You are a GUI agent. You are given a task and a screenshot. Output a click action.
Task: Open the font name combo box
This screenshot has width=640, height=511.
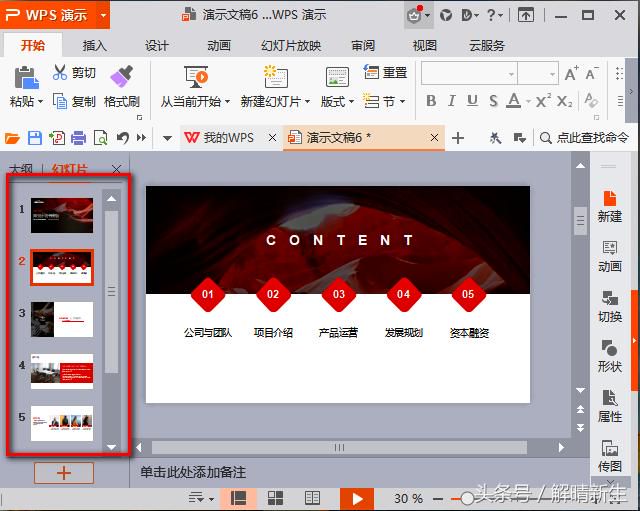click(469, 73)
